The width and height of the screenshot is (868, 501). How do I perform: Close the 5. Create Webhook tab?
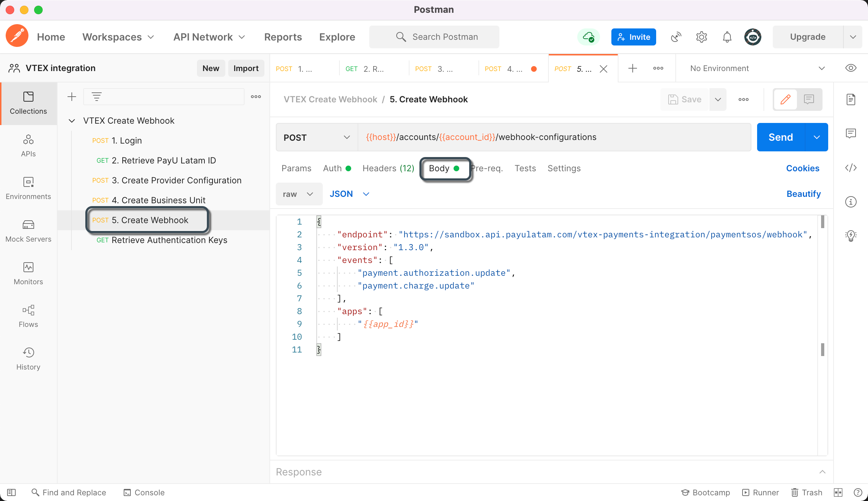click(x=604, y=69)
